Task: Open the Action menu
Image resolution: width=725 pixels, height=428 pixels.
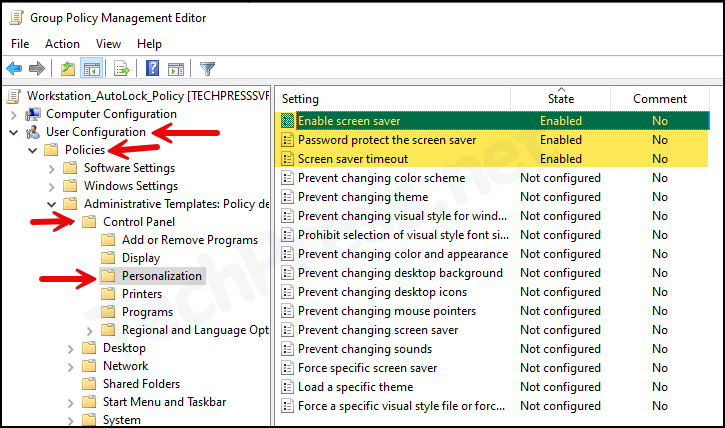Action: click(x=62, y=44)
